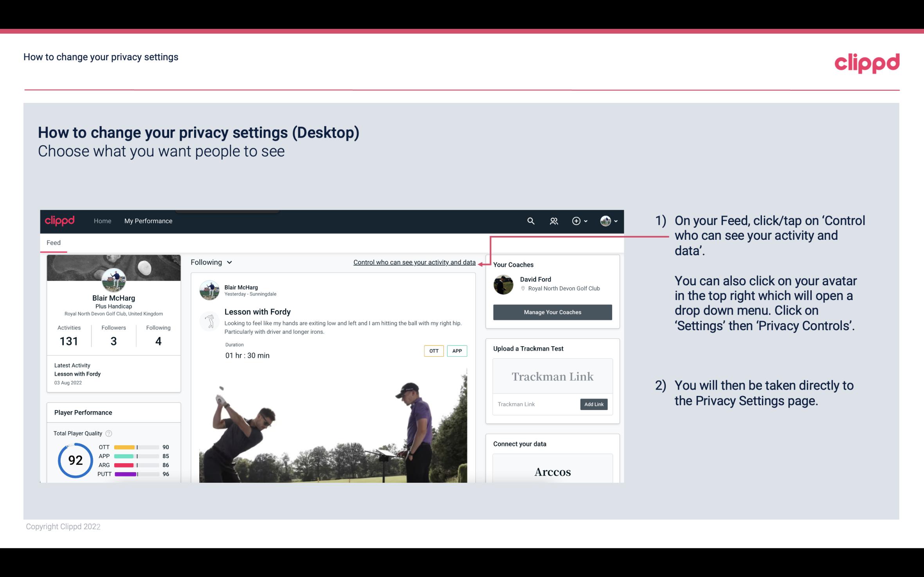Expand the Following dropdown on feed
The image size is (924, 577).
point(210,261)
